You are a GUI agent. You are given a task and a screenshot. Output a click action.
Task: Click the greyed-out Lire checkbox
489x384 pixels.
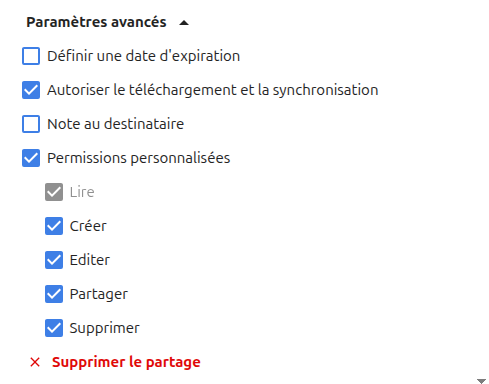click(x=54, y=192)
